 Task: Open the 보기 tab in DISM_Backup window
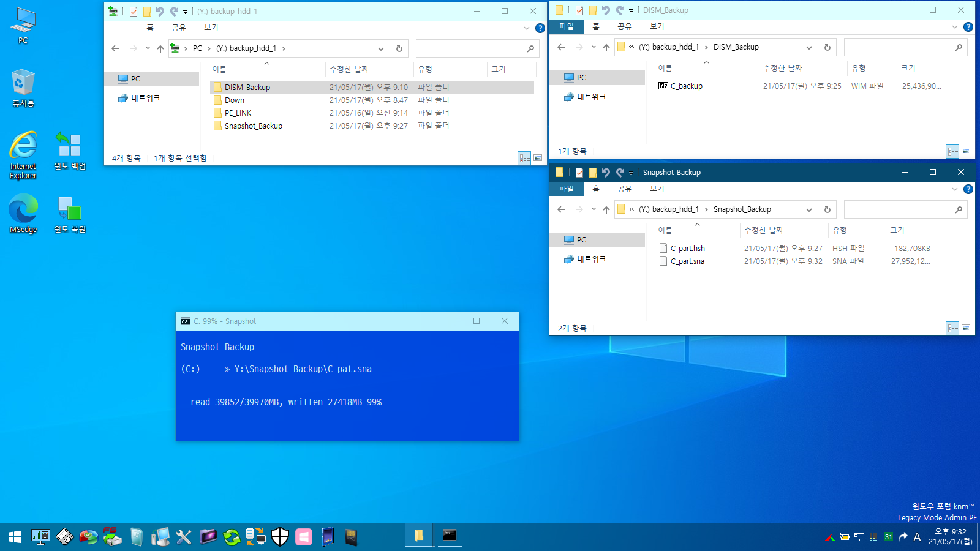pyautogui.click(x=657, y=26)
